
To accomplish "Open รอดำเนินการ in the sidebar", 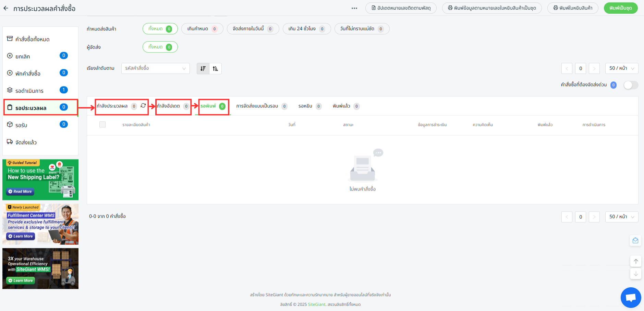I will click(29, 91).
